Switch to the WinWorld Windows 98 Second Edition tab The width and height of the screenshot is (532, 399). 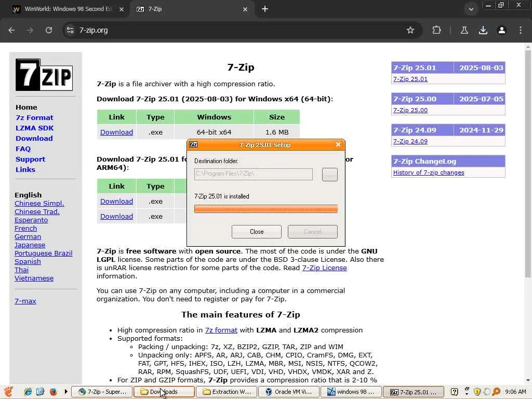[x=68, y=9]
